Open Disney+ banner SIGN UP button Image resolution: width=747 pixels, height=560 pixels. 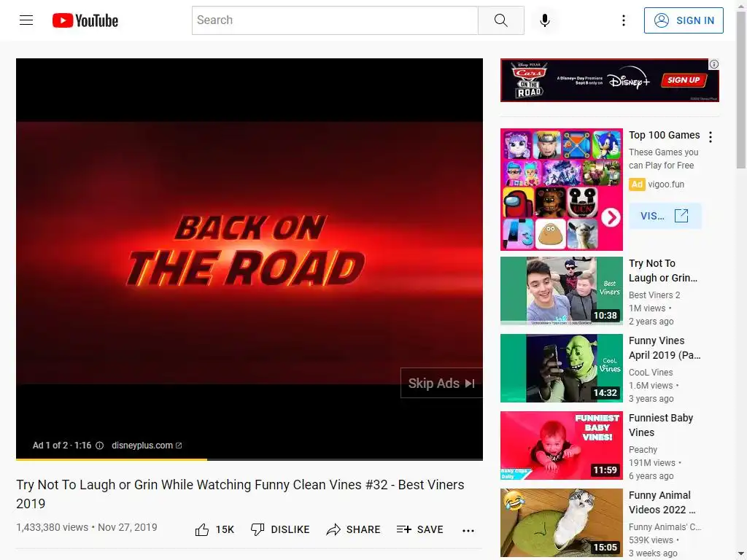click(x=684, y=80)
